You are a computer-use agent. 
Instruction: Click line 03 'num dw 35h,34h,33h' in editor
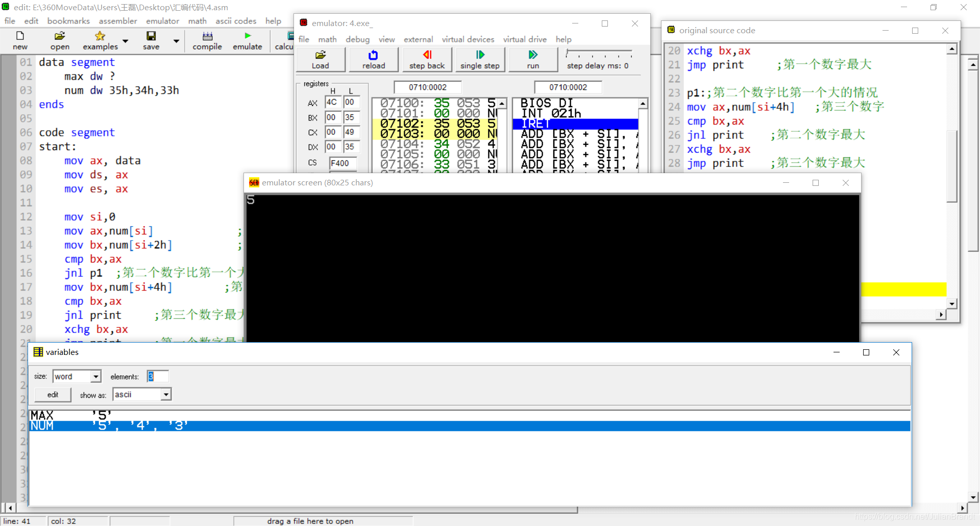[121, 90]
